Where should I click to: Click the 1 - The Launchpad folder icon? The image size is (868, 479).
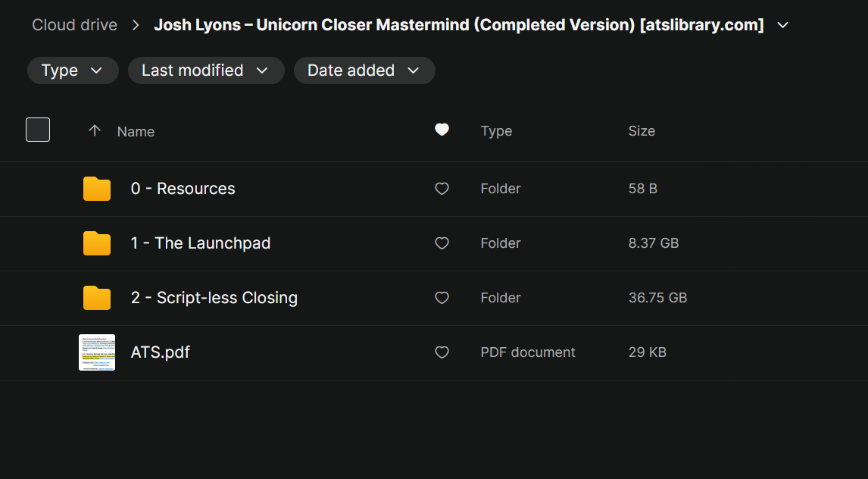click(x=97, y=243)
